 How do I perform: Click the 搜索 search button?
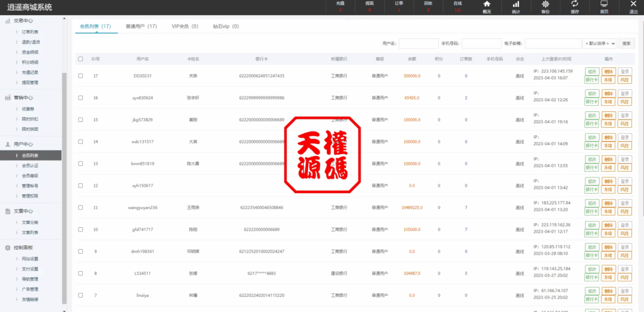pos(626,43)
